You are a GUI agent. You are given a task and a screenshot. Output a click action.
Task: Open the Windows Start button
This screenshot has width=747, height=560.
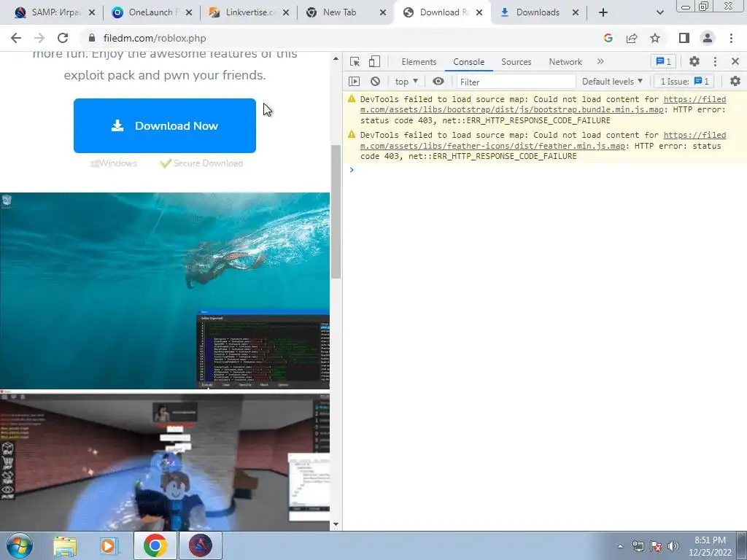20,545
